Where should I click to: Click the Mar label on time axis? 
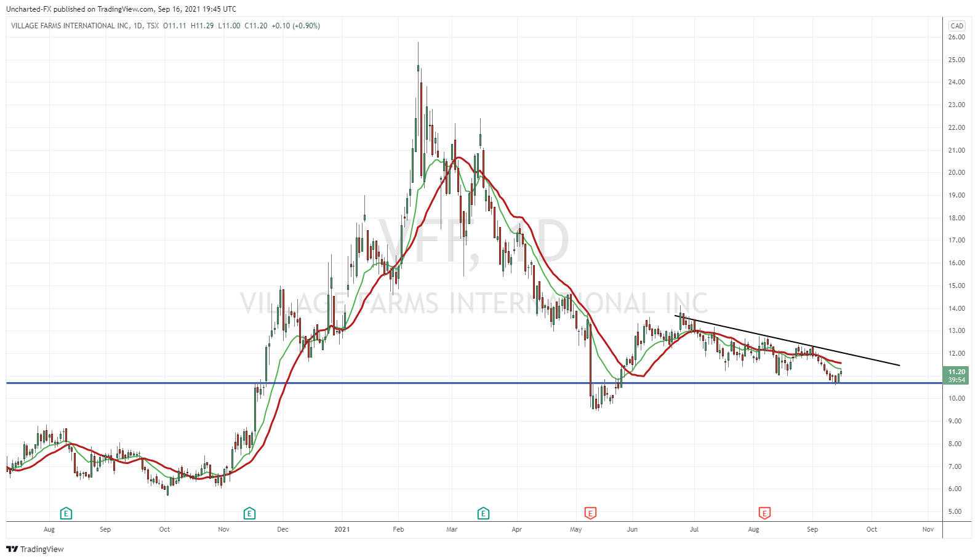452,529
